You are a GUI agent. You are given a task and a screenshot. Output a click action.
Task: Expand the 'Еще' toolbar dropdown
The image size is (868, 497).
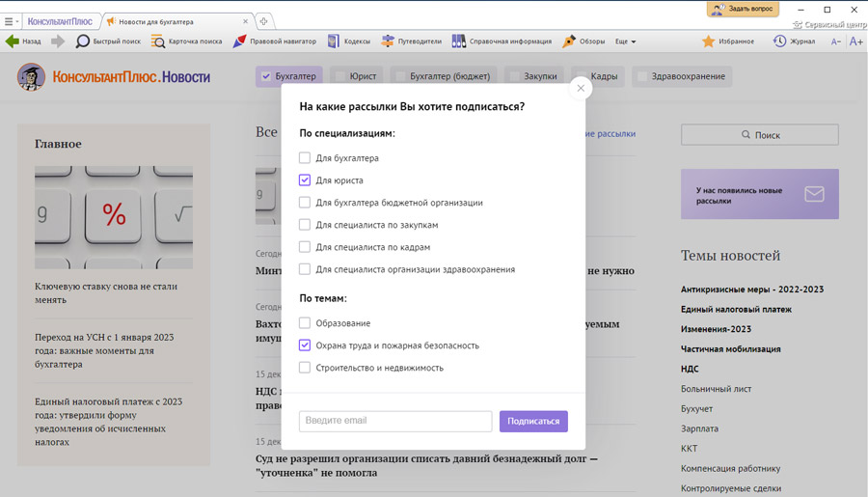(626, 41)
